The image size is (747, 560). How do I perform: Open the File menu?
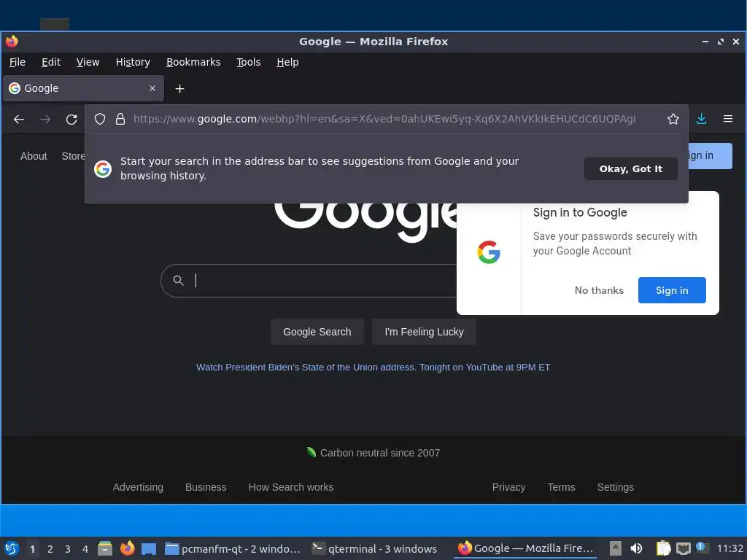(x=18, y=62)
